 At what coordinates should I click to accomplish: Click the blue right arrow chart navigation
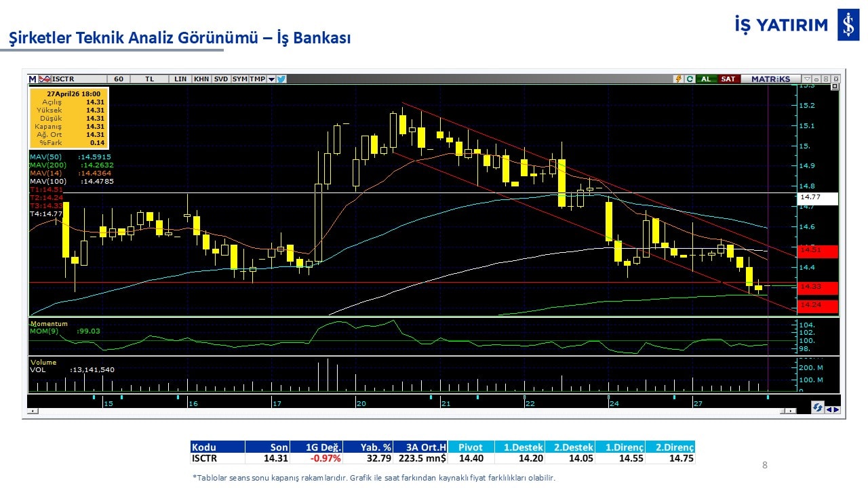[x=836, y=409]
